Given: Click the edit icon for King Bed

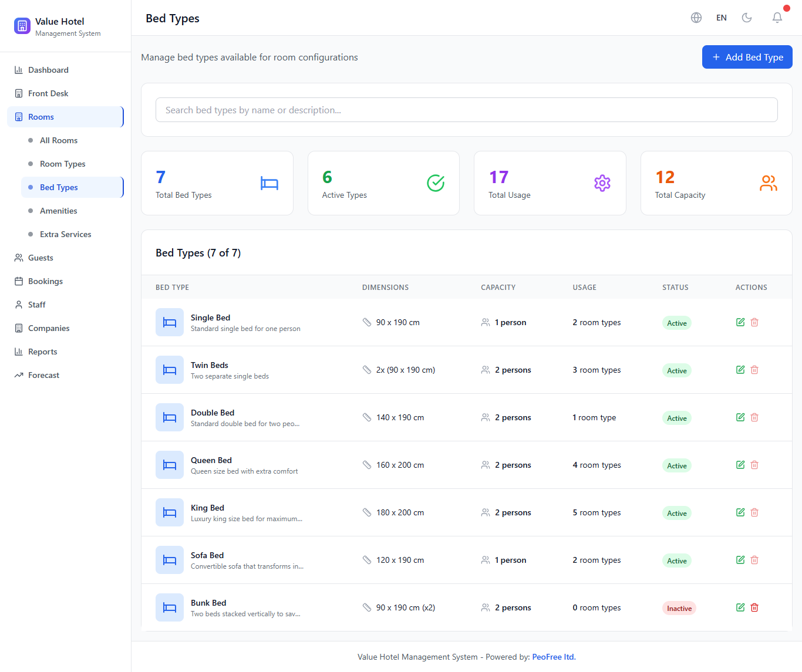Looking at the screenshot, I should (740, 512).
